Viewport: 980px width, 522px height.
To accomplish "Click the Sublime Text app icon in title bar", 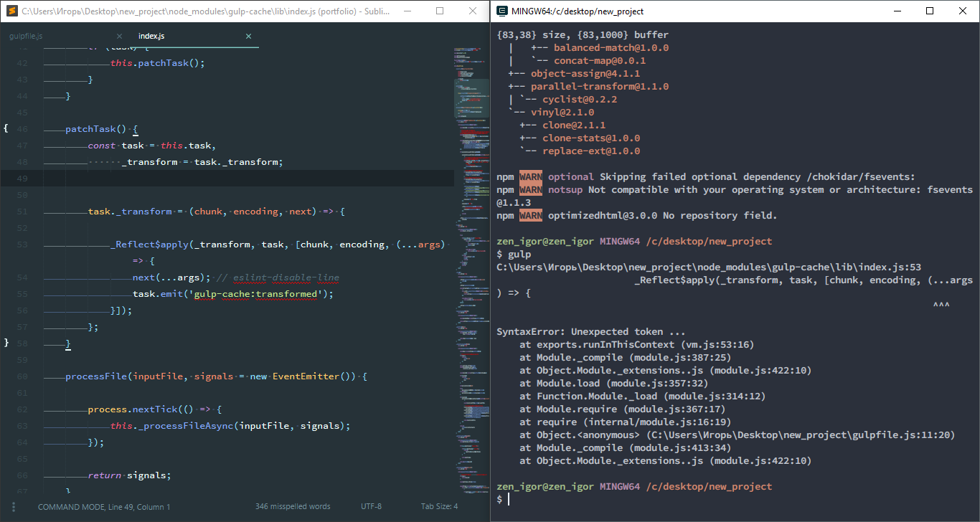I will coord(11,11).
